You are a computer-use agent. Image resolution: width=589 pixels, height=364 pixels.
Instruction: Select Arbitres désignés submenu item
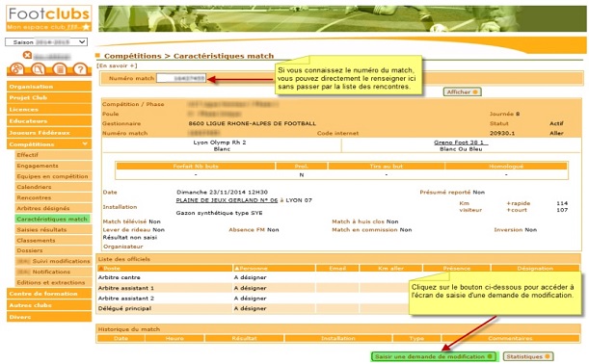coord(53,208)
